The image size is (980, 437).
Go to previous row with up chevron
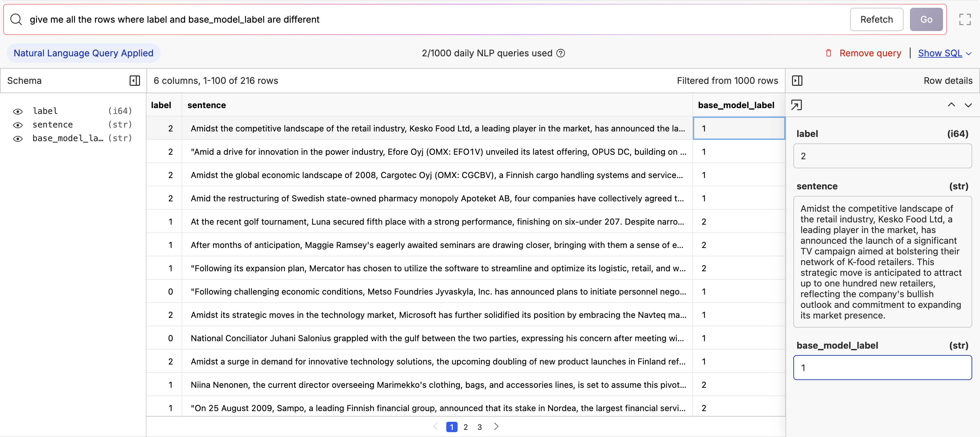tap(951, 105)
